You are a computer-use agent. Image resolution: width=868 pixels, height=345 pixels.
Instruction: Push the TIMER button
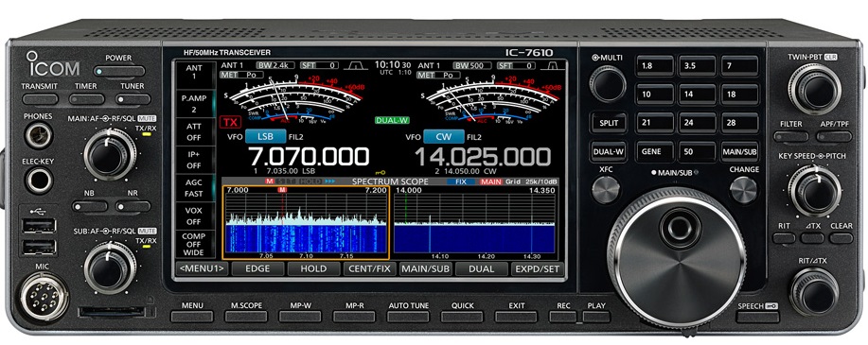86,99
